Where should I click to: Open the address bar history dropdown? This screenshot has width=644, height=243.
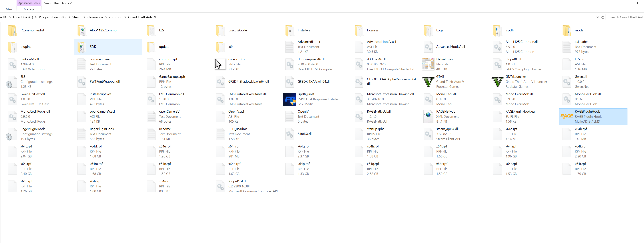pyautogui.click(x=597, y=17)
